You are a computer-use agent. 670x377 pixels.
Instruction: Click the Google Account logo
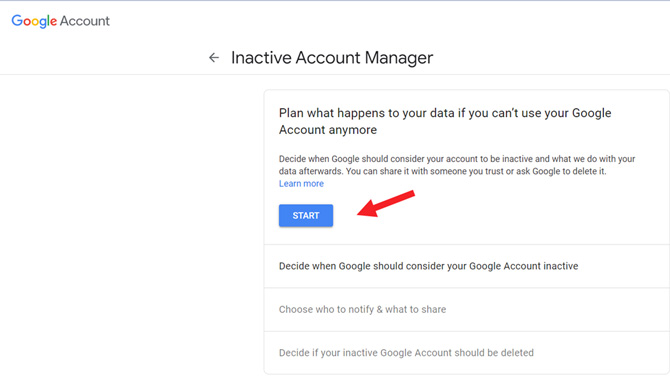[61, 21]
